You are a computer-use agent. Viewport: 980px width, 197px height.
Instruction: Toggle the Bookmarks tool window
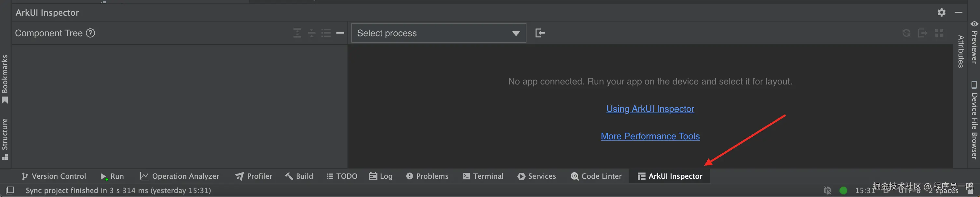tap(5, 78)
